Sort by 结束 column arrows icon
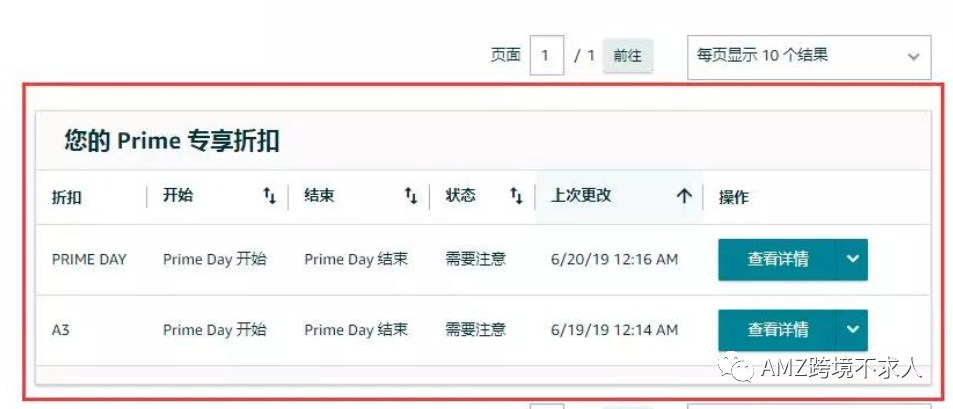Screen dimensions: 953x409 pos(411,196)
